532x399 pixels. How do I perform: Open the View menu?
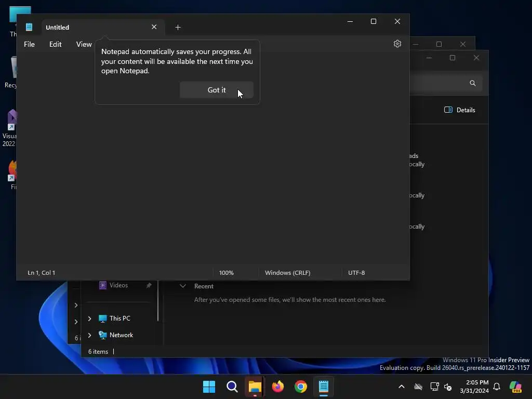[x=84, y=44]
